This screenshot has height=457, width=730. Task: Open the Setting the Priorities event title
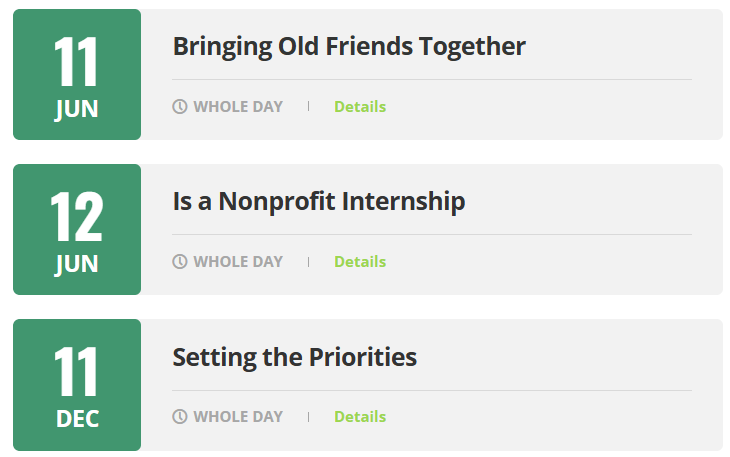coord(294,356)
